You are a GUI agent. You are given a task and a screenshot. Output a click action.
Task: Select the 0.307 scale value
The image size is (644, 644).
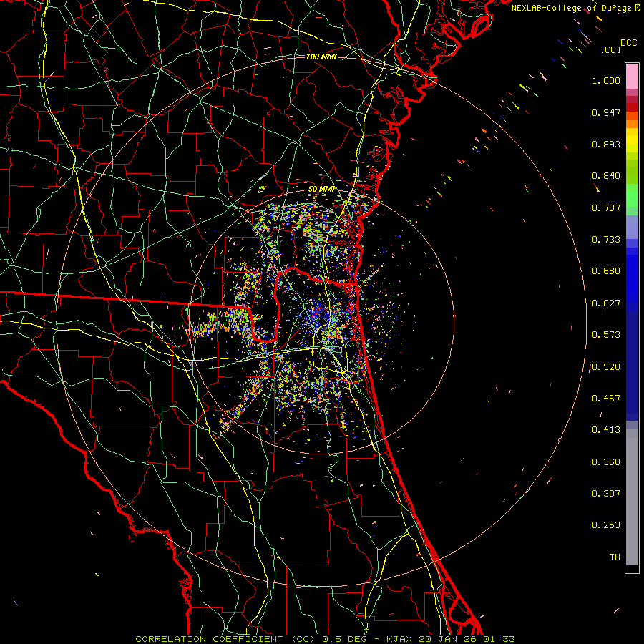point(606,494)
